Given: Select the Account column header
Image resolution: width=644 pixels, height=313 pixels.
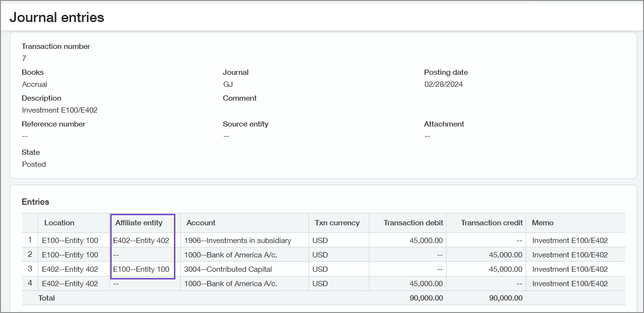Looking at the screenshot, I should point(201,222).
